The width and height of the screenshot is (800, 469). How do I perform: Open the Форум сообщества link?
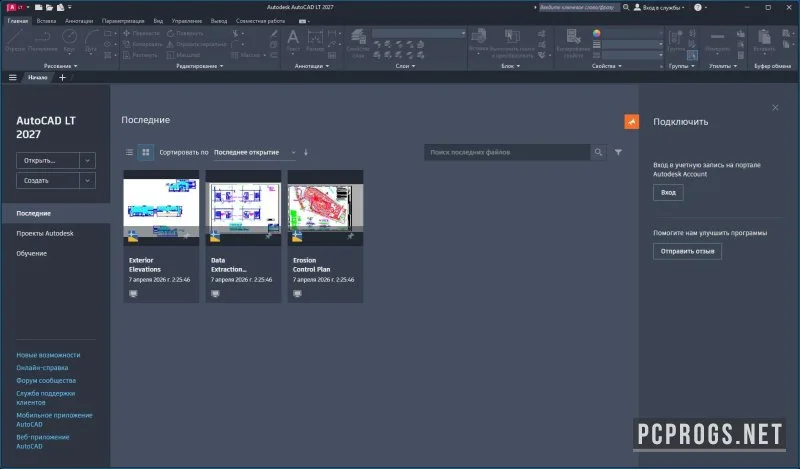pos(46,380)
